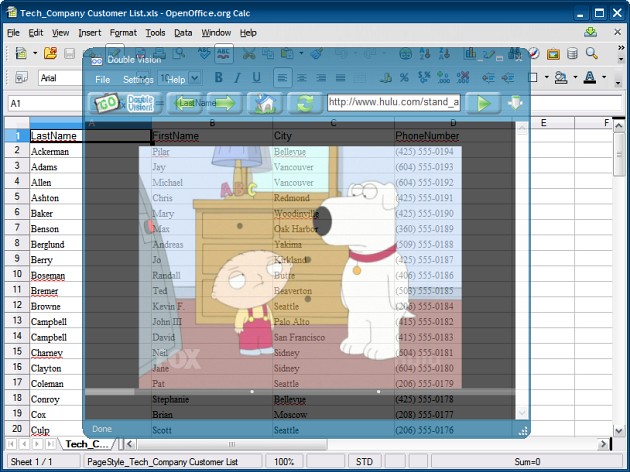
Task: Toggle italic formatting
Action: coord(237,77)
